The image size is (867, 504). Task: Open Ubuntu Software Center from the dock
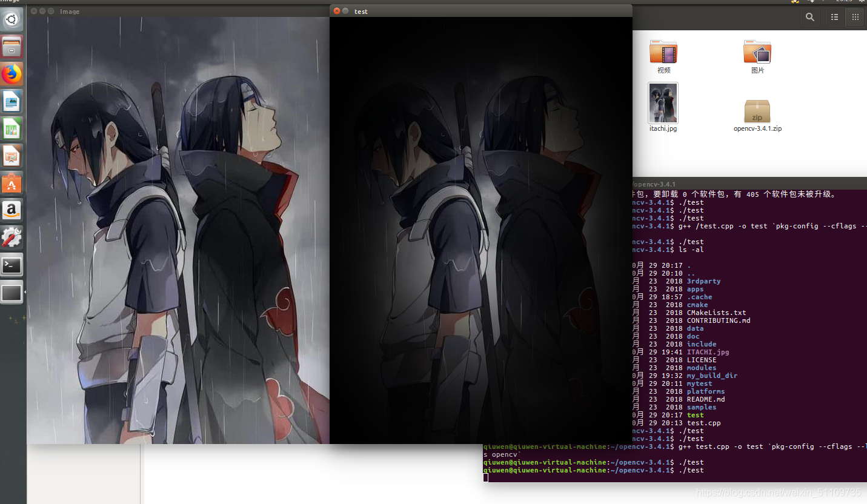pyautogui.click(x=12, y=183)
